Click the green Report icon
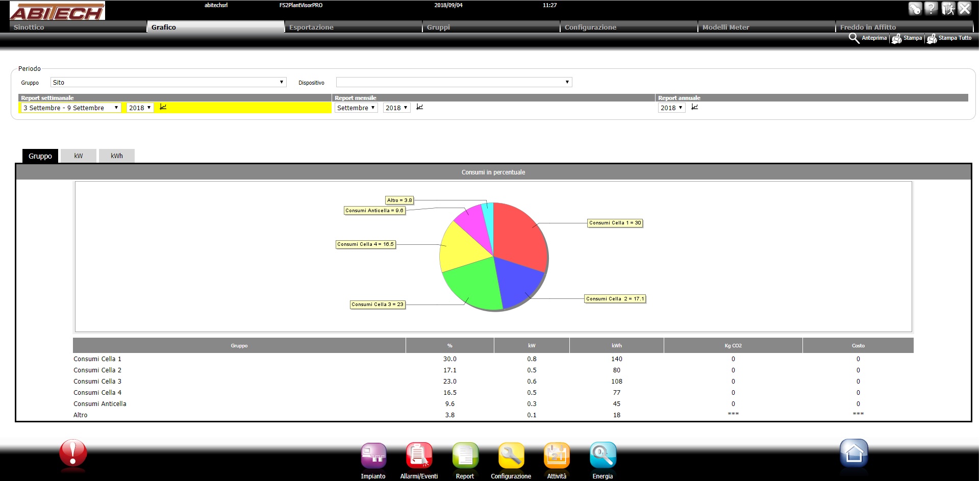Screen dimensions: 980x481 465,455
